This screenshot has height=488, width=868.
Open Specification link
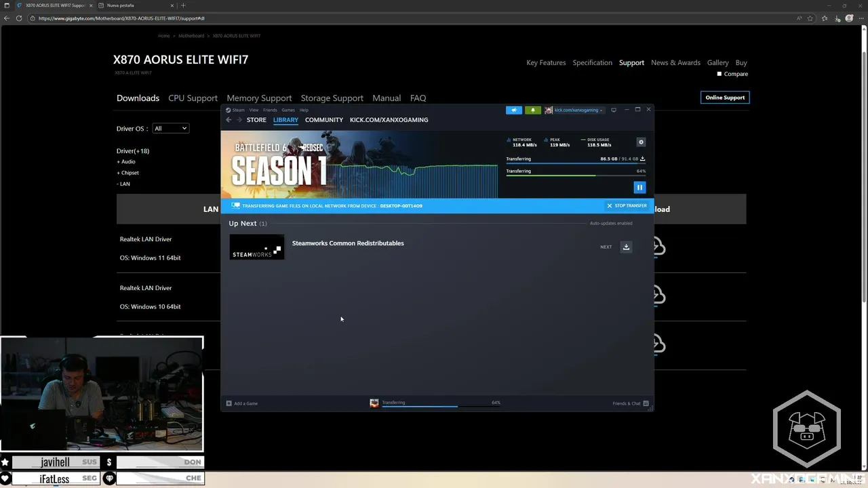592,62
